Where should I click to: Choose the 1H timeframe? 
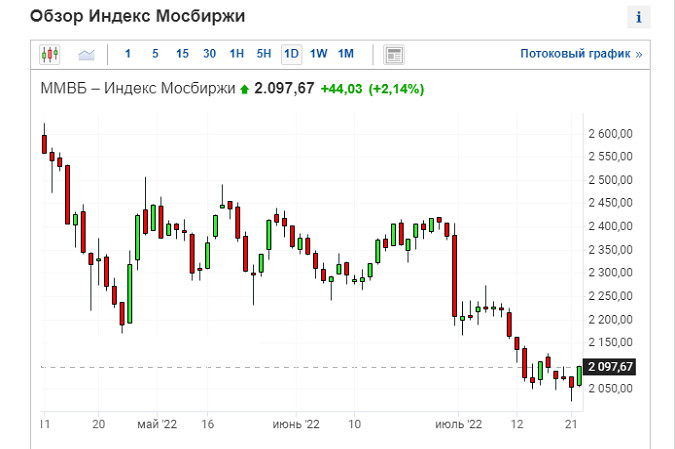point(237,54)
